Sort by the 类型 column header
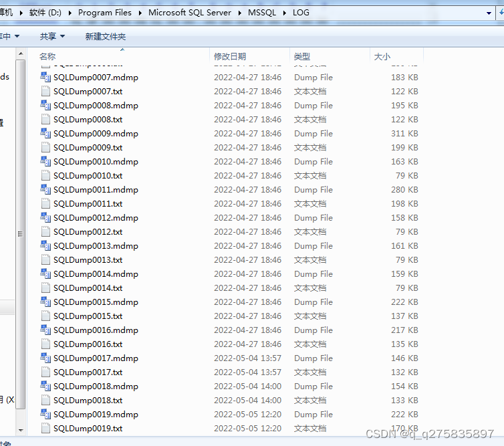The image size is (504, 446). tap(330, 56)
